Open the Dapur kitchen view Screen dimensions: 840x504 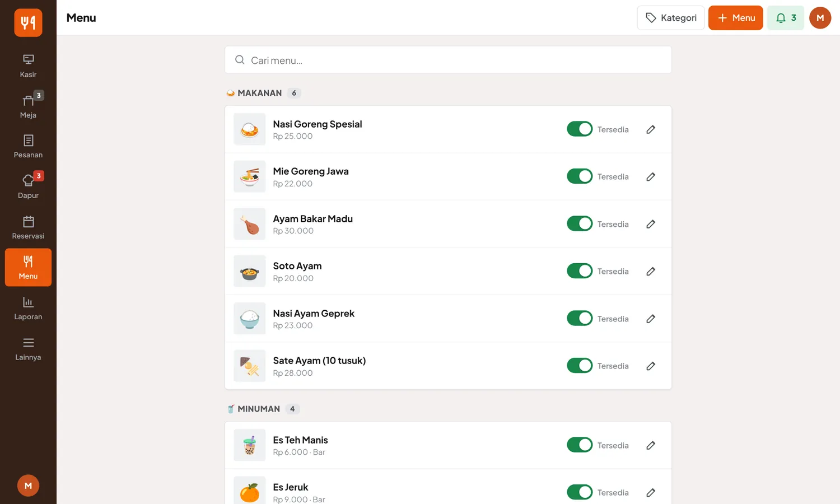click(28, 186)
